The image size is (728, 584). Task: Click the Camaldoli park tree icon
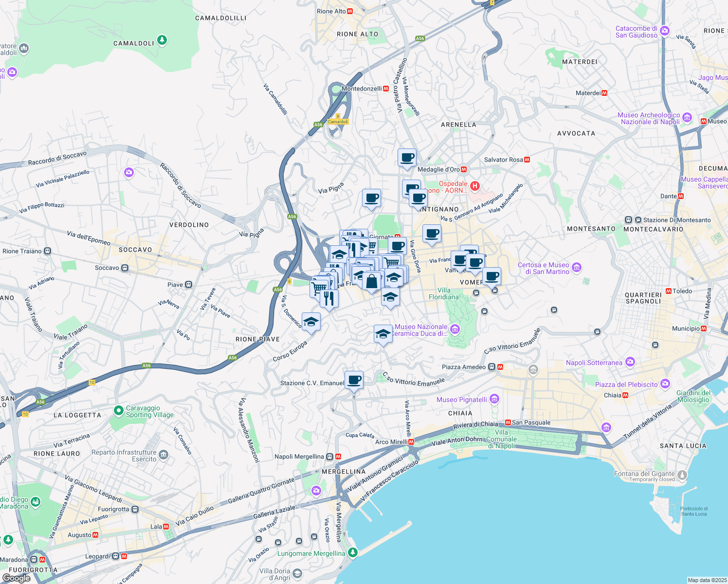tap(162, 40)
